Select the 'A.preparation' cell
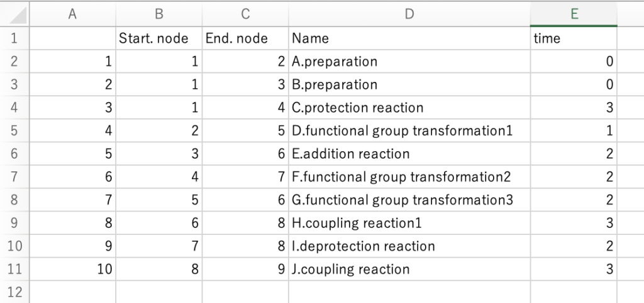 click(409, 62)
